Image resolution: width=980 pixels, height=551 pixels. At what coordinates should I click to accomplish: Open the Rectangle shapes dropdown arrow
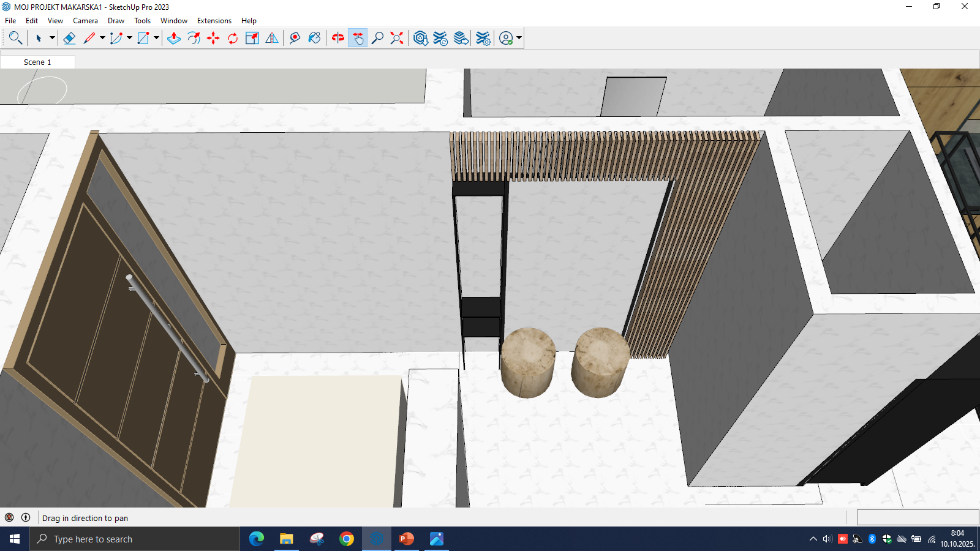(156, 38)
